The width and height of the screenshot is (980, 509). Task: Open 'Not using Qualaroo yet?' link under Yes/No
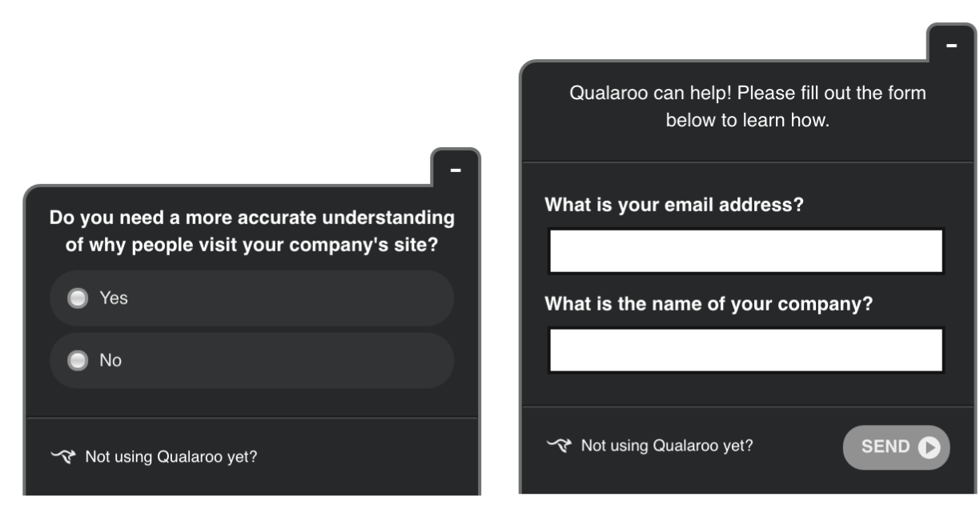pyautogui.click(x=171, y=458)
